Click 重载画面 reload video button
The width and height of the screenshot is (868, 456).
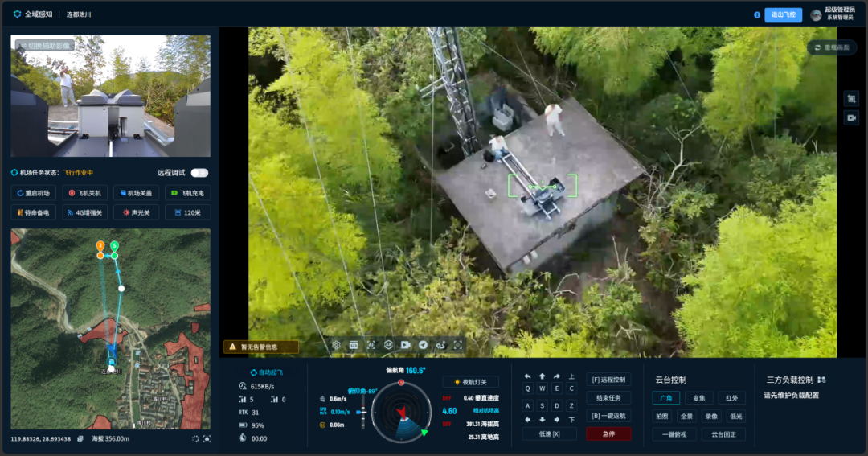[832, 47]
